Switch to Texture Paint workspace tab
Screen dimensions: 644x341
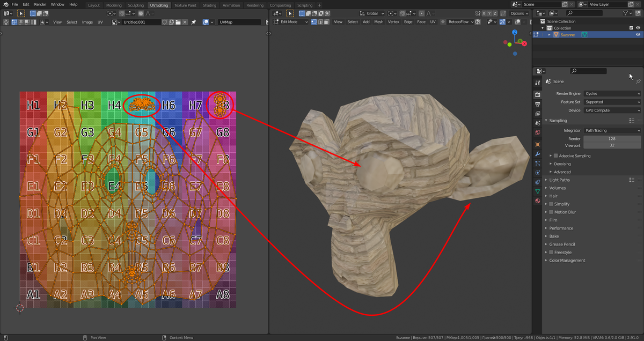185,5
